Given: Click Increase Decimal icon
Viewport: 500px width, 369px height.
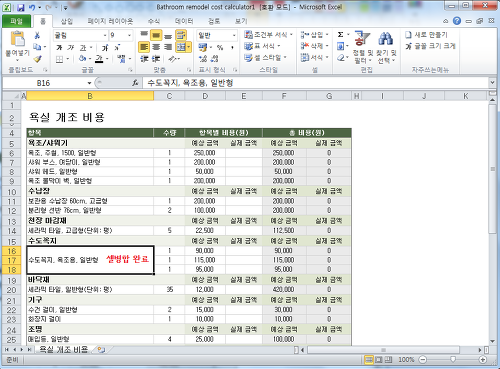Looking at the screenshot, I should coord(203,59).
